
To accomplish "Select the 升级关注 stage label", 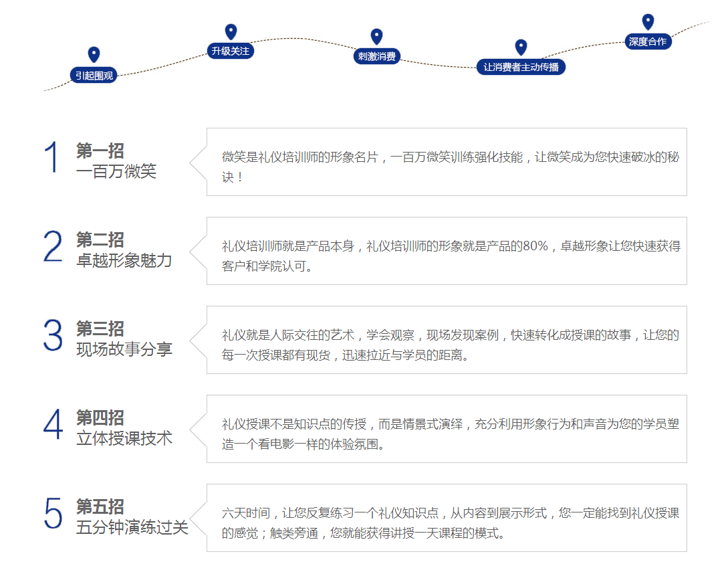I will point(230,51).
